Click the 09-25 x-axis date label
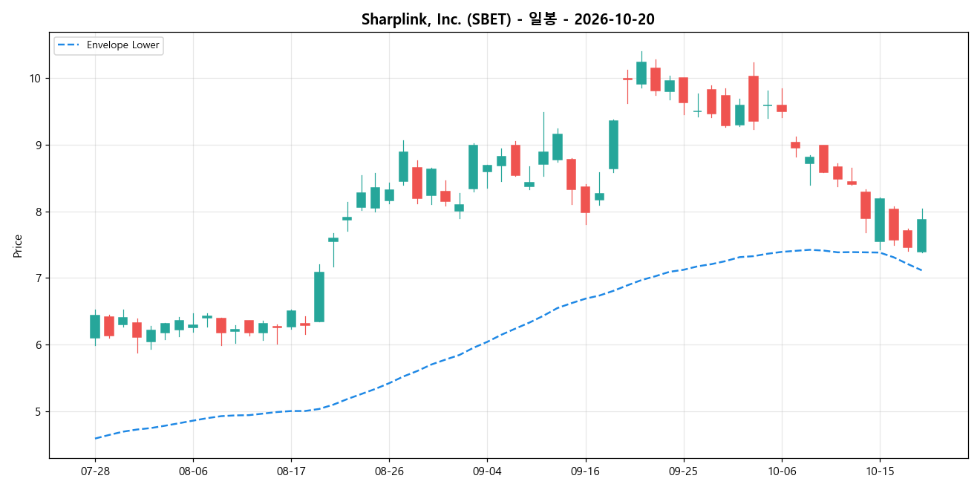 click(683, 471)
